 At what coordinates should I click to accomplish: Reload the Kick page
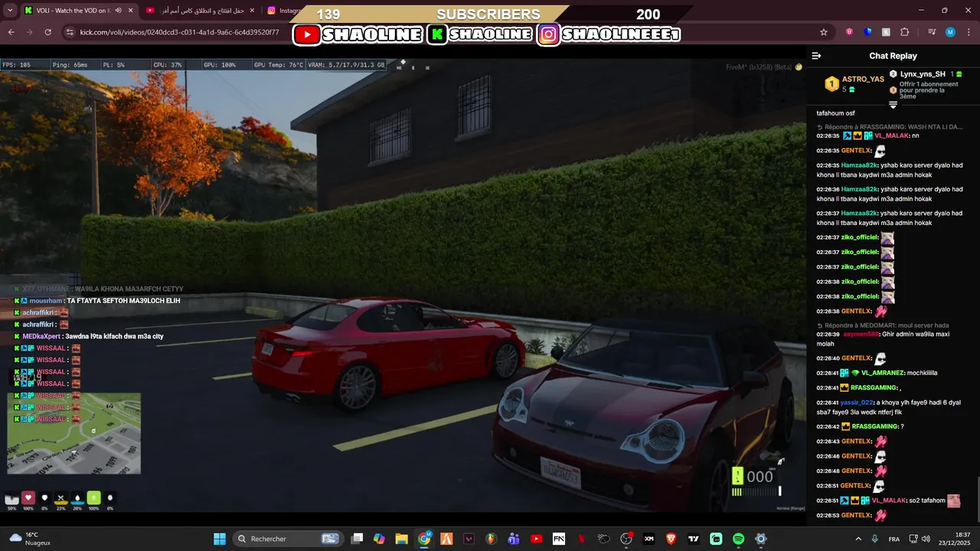[x=48, y=32]
